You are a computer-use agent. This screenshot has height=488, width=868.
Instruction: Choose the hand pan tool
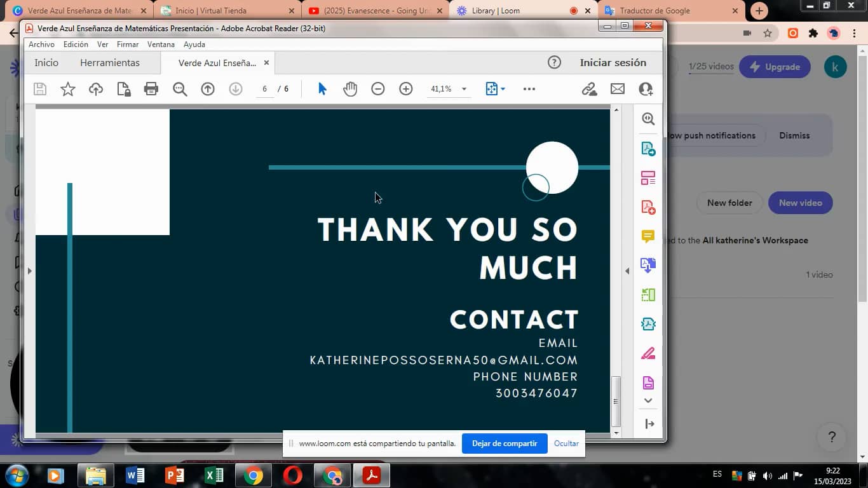pos(350,89)
